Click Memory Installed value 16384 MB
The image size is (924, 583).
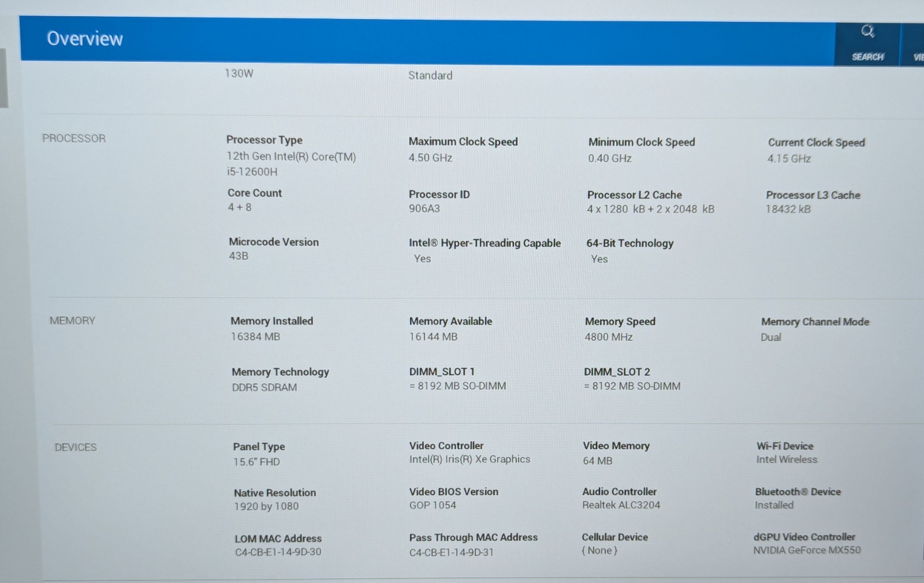coord(255,337)
